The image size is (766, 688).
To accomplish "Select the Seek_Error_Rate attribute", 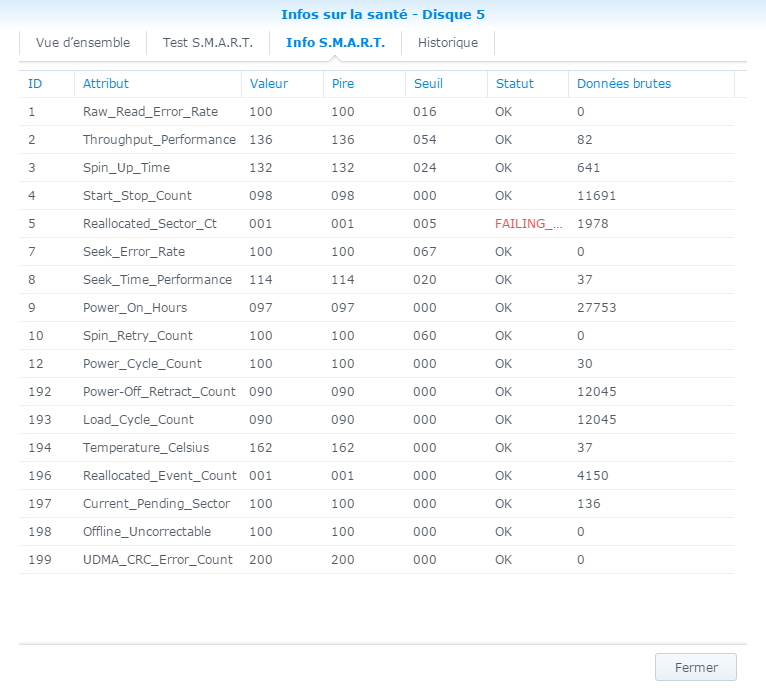I will pos(134,252).
